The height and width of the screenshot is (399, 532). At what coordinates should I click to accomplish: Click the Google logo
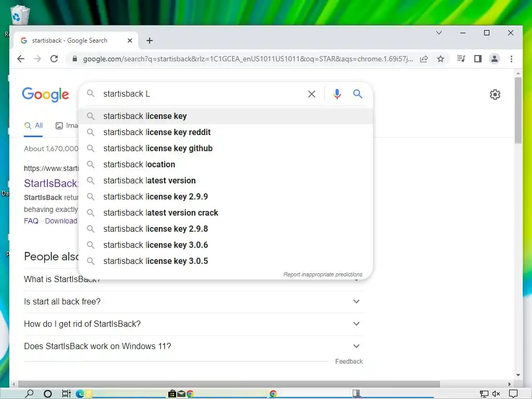point(46,95)
